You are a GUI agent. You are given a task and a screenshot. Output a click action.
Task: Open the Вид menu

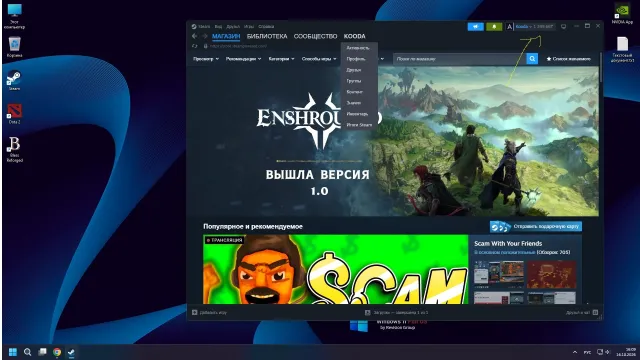(218, 27)
